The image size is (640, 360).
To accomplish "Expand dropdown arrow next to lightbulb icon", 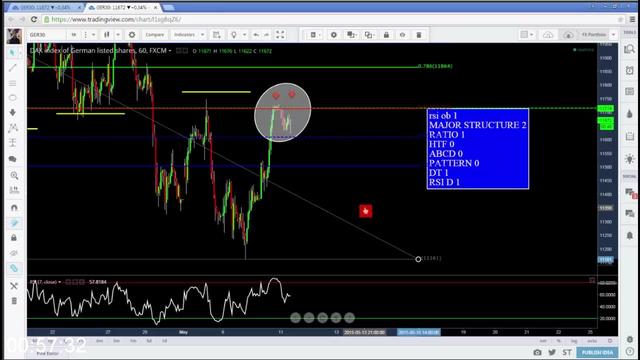I will 244,35.
